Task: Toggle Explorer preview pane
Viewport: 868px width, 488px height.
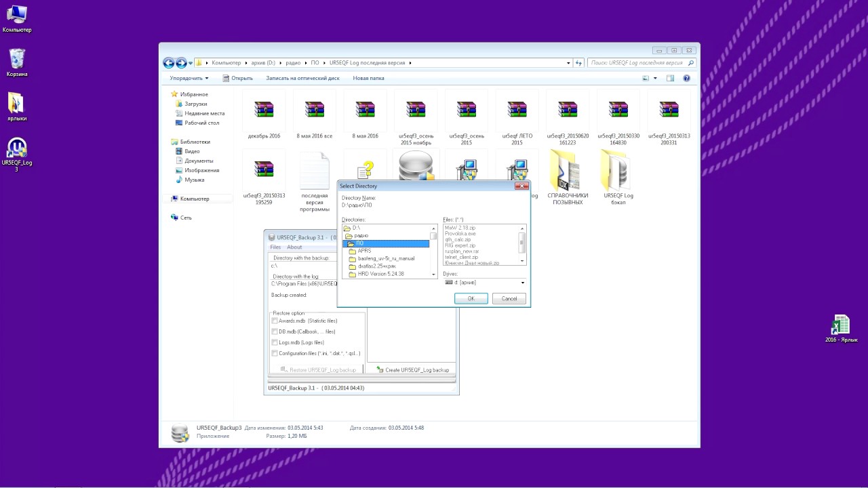Action: [x=670, y=78]
